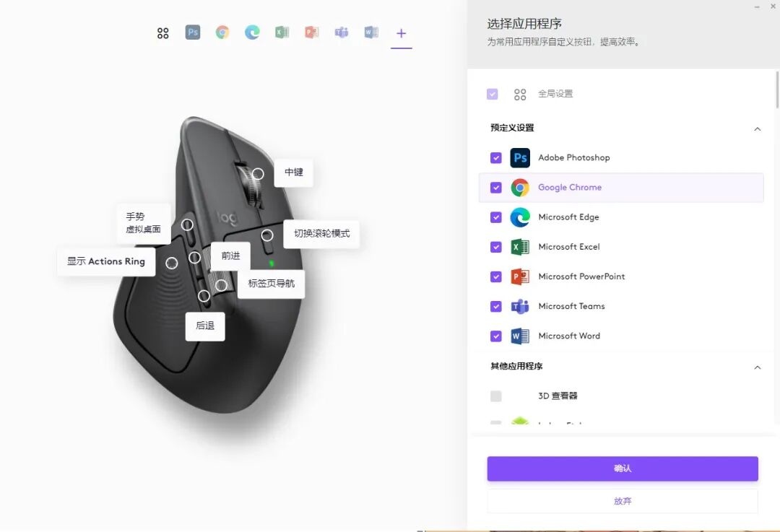The image size is (780, 532).
Task: Click the application list vertical scrollbar
Action: (777, 90)
